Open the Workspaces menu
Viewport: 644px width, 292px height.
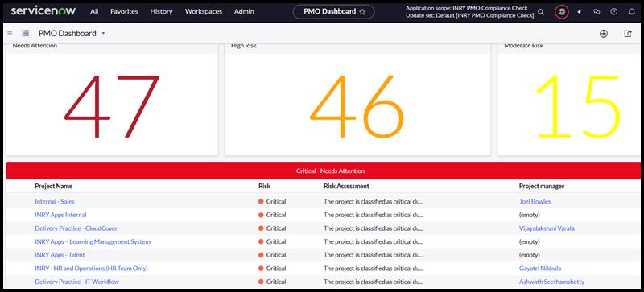tap(204, 11)
